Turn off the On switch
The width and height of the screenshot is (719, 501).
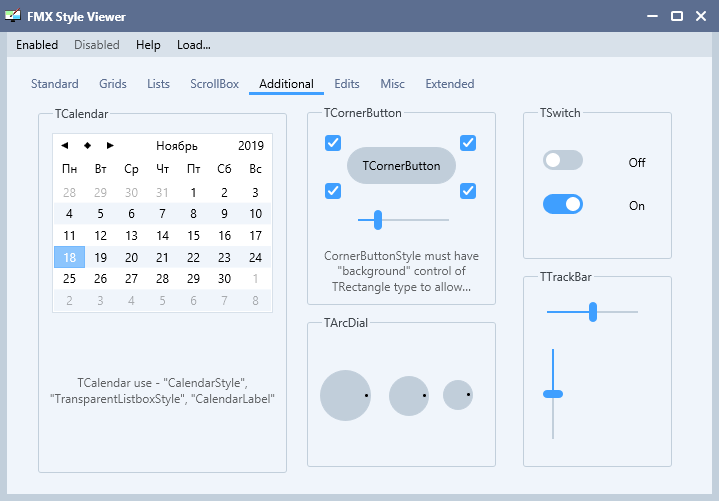[x=563, y=204]
